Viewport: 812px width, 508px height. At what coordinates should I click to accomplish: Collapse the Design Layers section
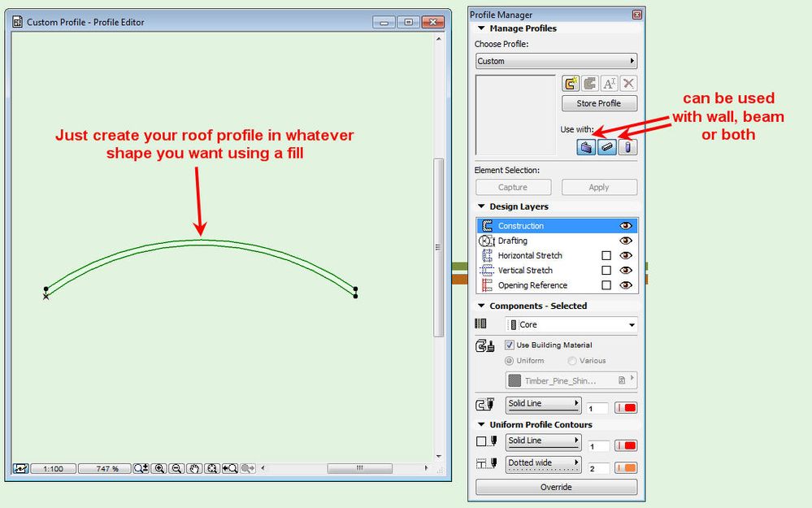481,206
